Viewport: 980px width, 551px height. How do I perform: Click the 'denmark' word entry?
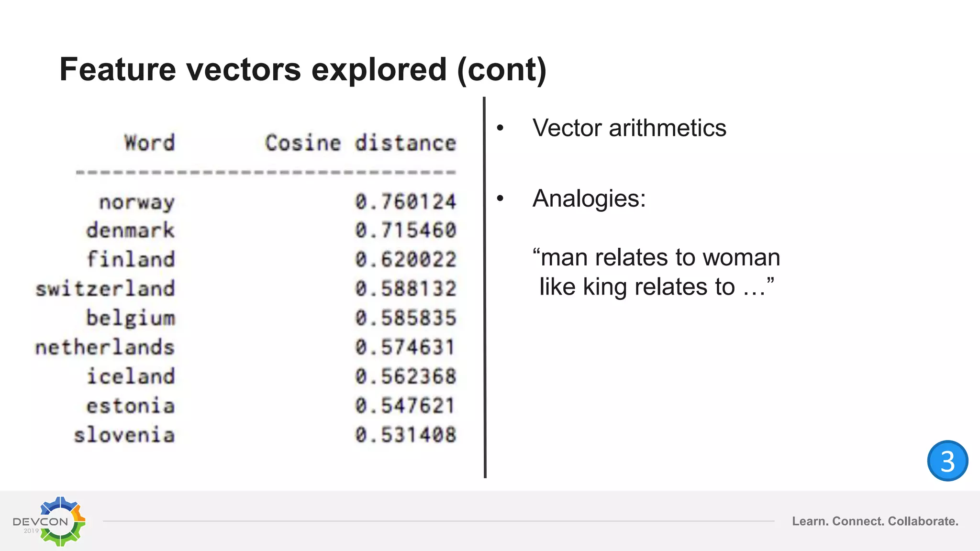pyautogui.click(x=131, y=230)
